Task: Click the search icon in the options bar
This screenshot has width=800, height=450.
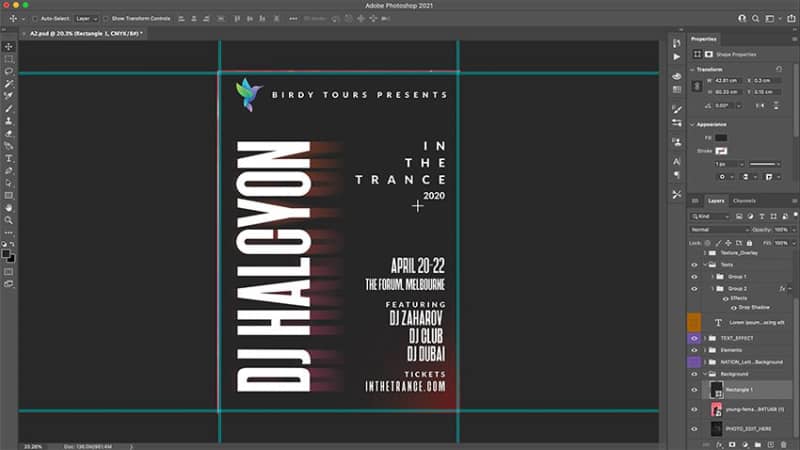Action: click(756, 19)
